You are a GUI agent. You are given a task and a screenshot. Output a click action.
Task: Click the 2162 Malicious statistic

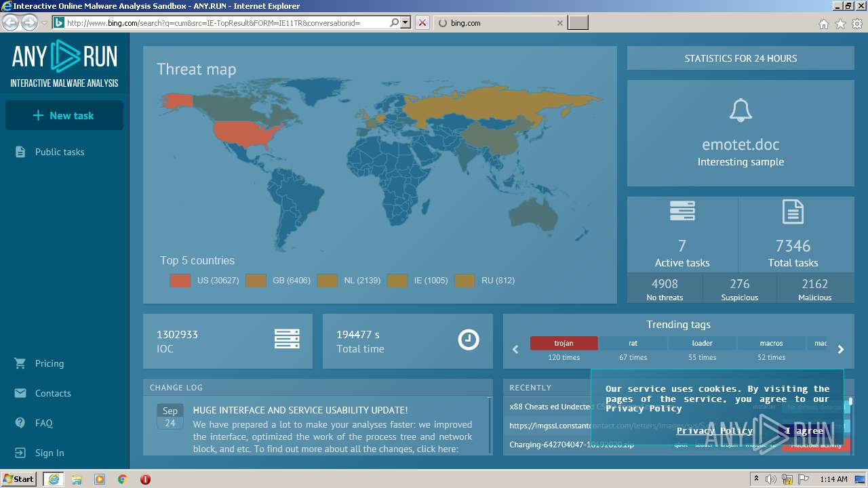(x=815, y=289)
